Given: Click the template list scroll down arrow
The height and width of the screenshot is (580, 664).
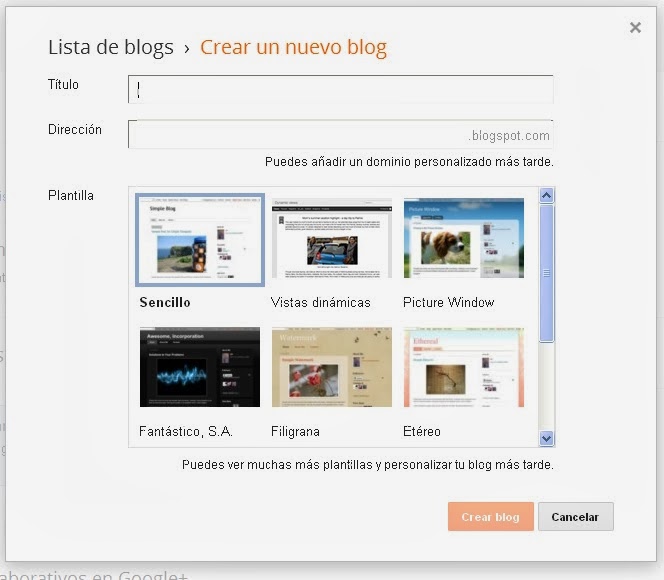Looking at the screenshot, I should coord(546,438).
